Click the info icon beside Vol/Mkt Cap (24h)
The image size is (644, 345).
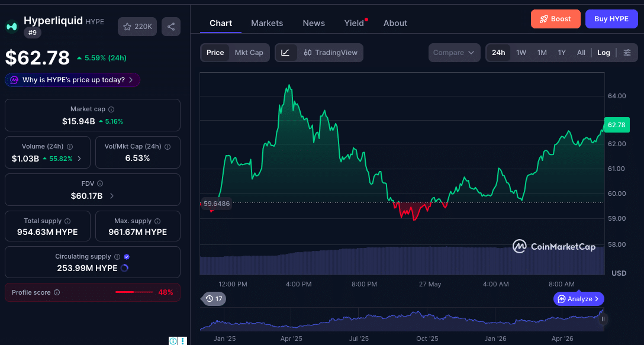tap(167, 147)
